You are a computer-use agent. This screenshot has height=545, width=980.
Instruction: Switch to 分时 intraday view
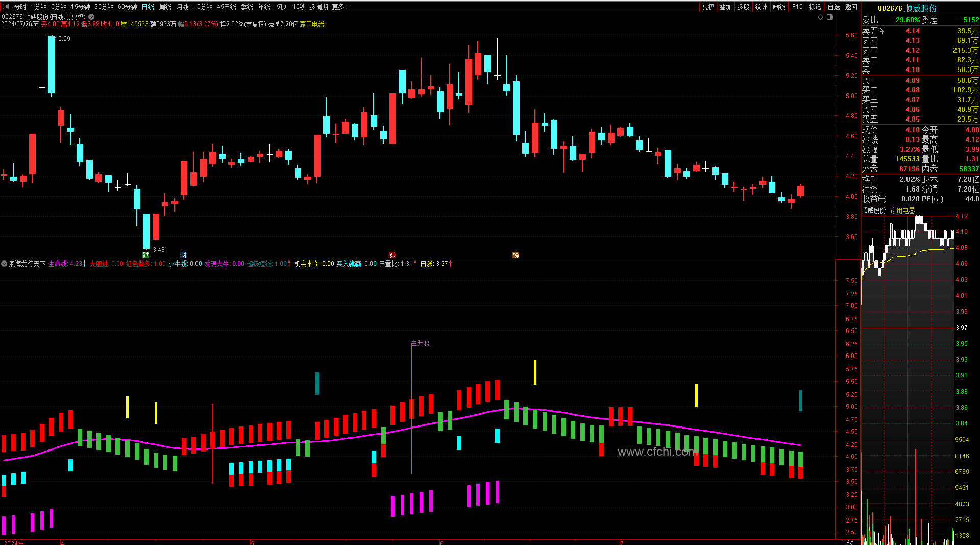pos(20,7)
